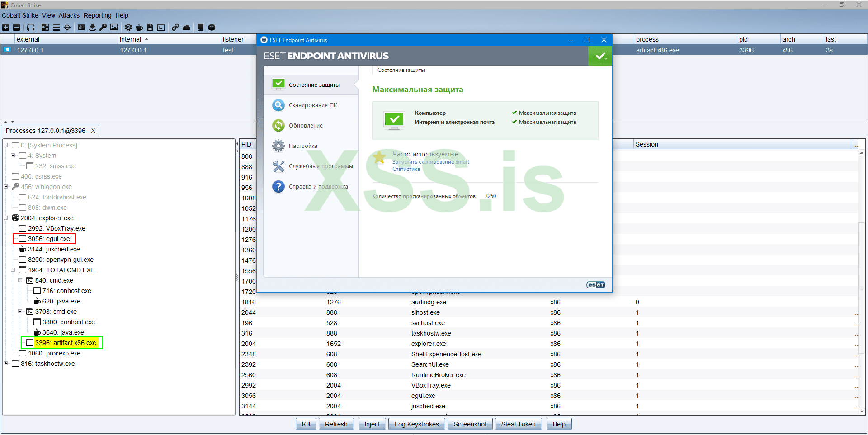Open Настройка settings in ESET sidebar
This screenshot has width=868, height=435.
pyautogui.click(x=303, y=146)
